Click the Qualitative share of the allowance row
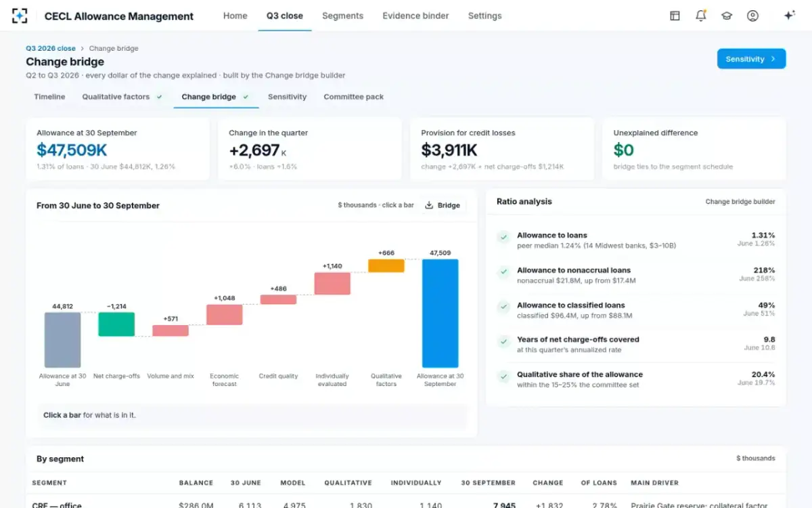Viewport: 812px width, 508px height. 636,379
